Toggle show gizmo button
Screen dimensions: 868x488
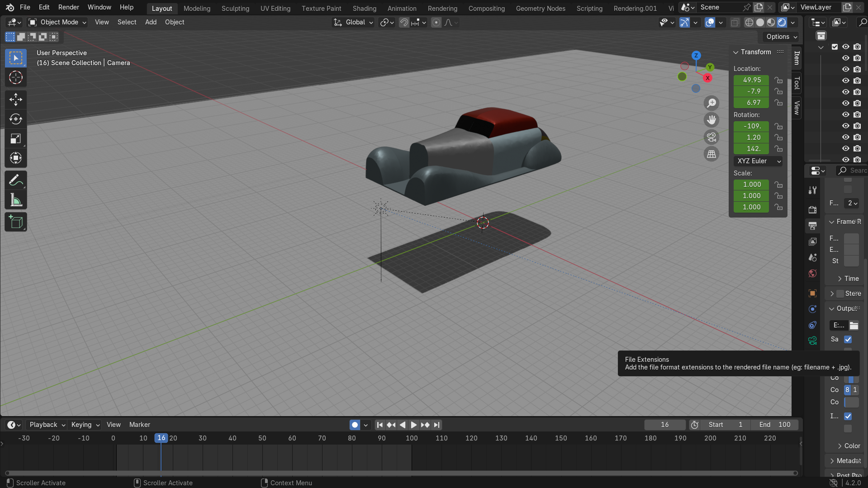pyautogui.click(x=685, y=22)
